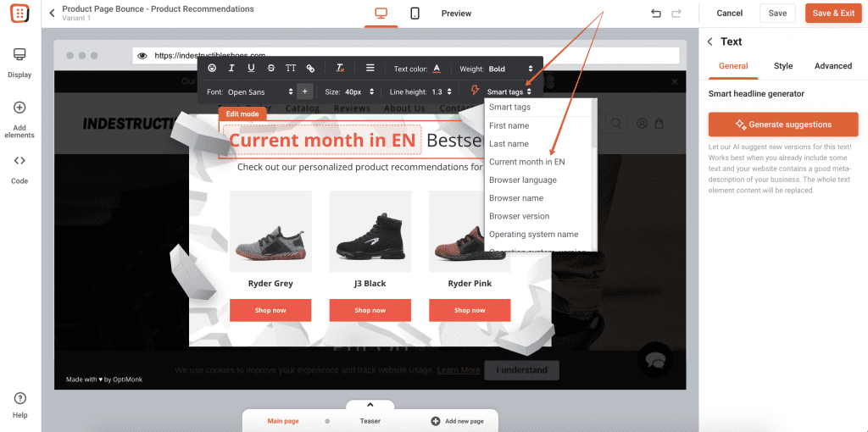
Task: Click the J3 Black shoe thumbnail
Action: (370, 231)
